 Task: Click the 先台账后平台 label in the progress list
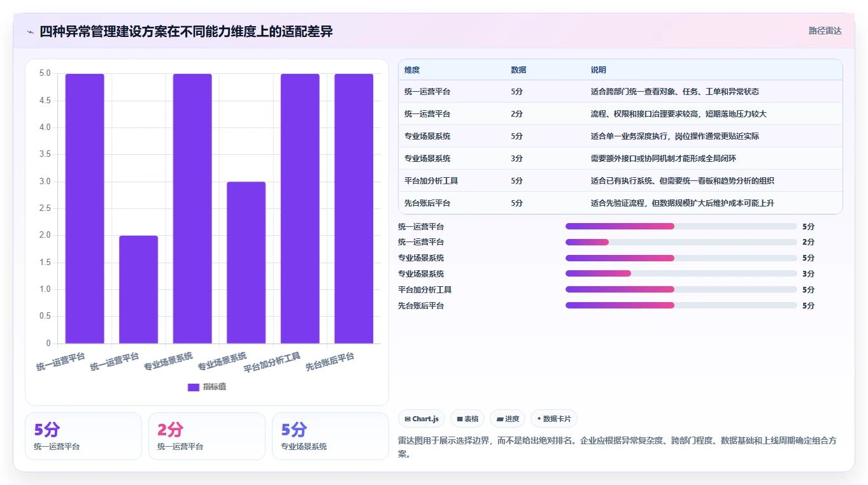[421, 306]
